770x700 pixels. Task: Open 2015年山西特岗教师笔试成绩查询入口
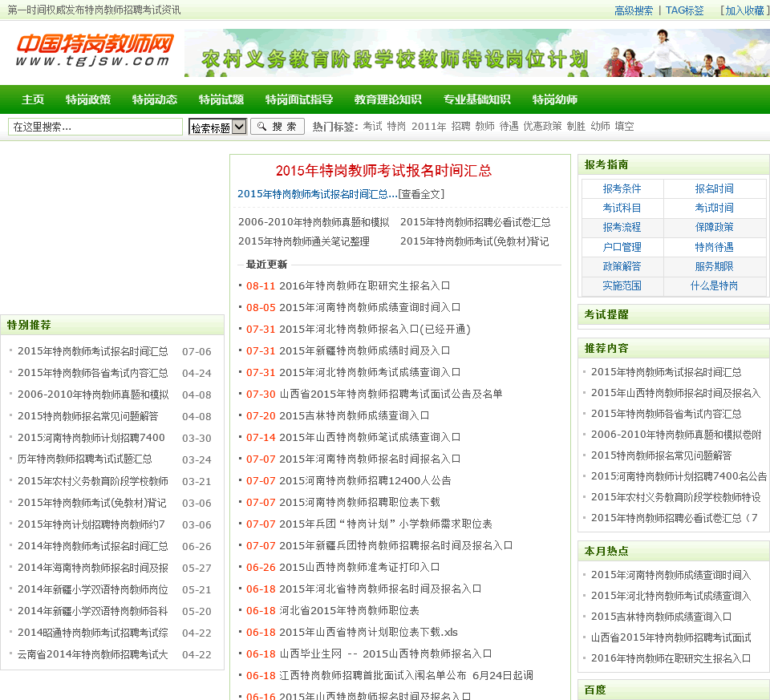(369, 437)
